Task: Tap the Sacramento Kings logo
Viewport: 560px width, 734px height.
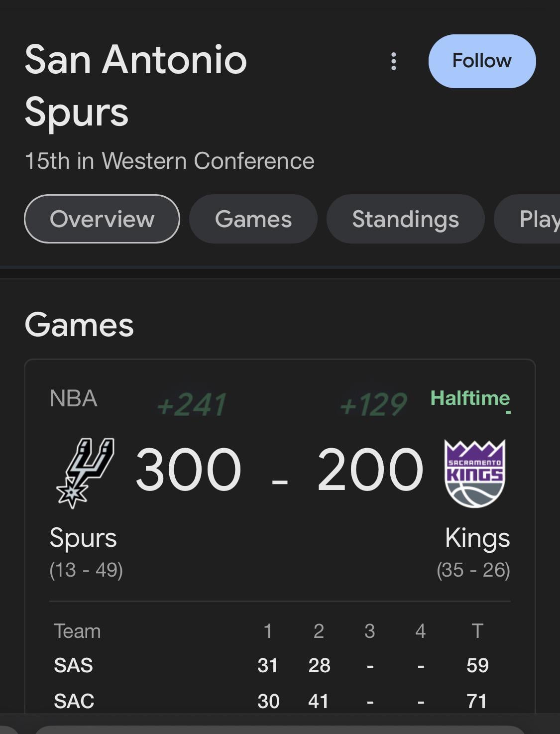Action: click(474, 473)
